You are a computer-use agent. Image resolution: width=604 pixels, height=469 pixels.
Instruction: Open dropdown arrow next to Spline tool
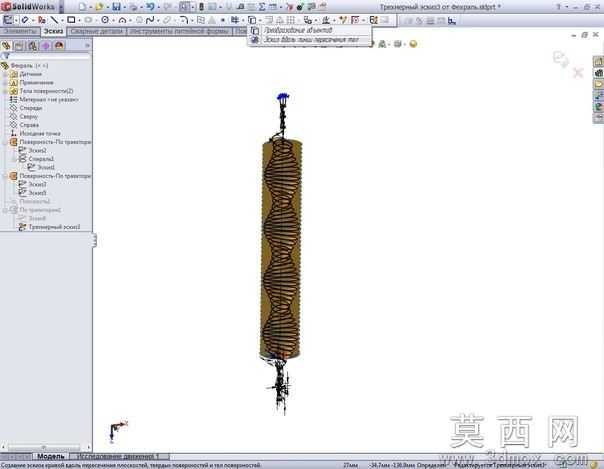click(158, 20)
